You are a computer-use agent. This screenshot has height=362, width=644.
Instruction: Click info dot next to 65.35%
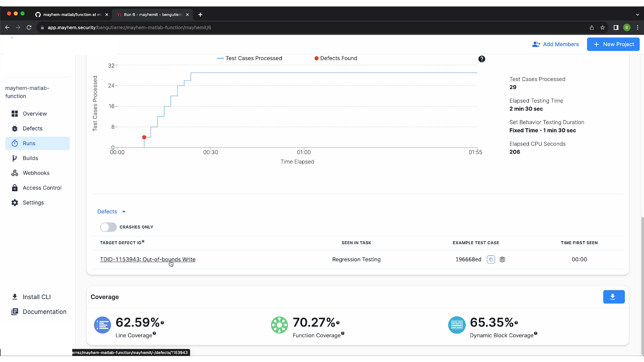point(516,323)
